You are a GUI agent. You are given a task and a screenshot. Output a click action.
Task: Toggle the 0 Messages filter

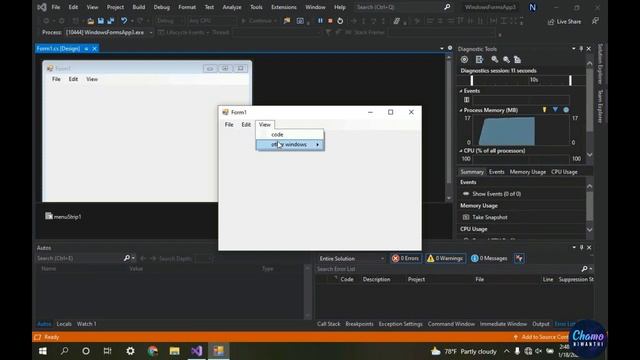489,258
